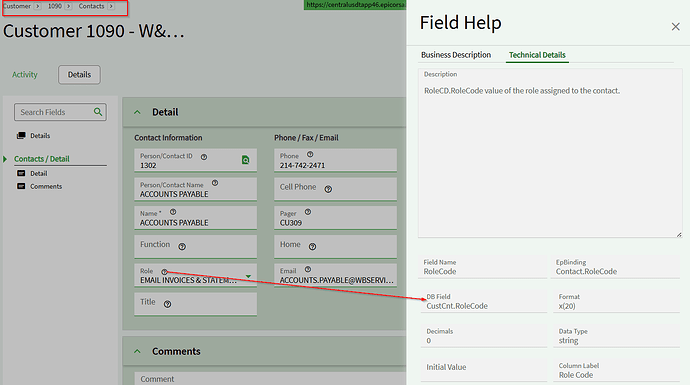Viewport: 690px width, 385px height.
Task: Click the Details stack icon in sidebar
Action: [x=21, y=135]
